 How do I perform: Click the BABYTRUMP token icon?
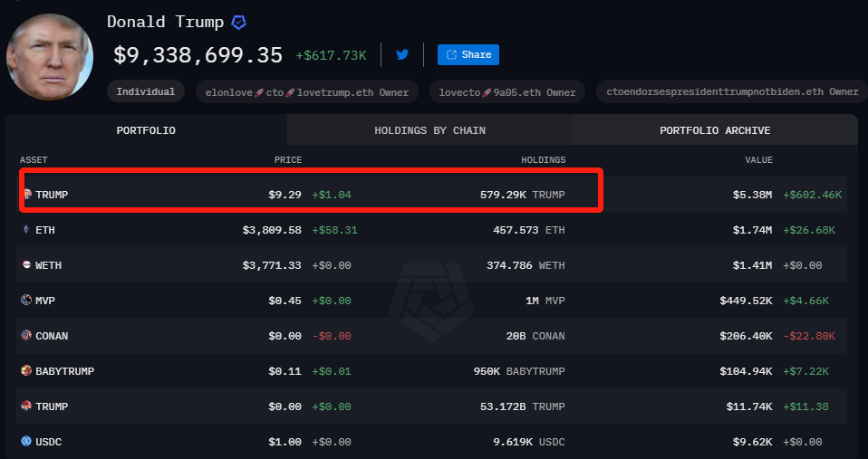click(26, 370)
